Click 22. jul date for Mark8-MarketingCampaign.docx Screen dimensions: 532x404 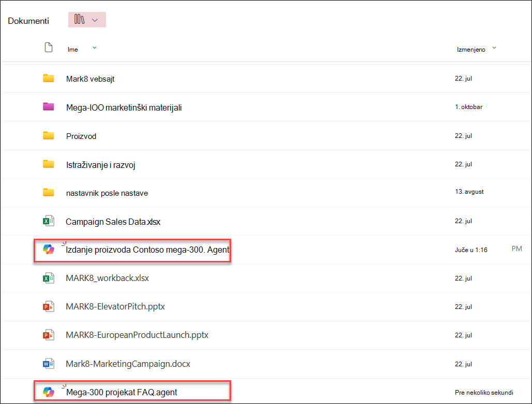(463, 364)
